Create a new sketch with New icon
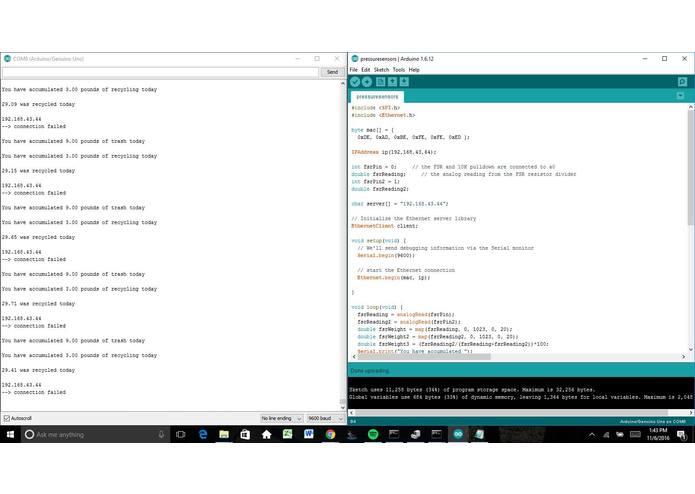Screen dimensions: 695x494 [x=380, y=82]
